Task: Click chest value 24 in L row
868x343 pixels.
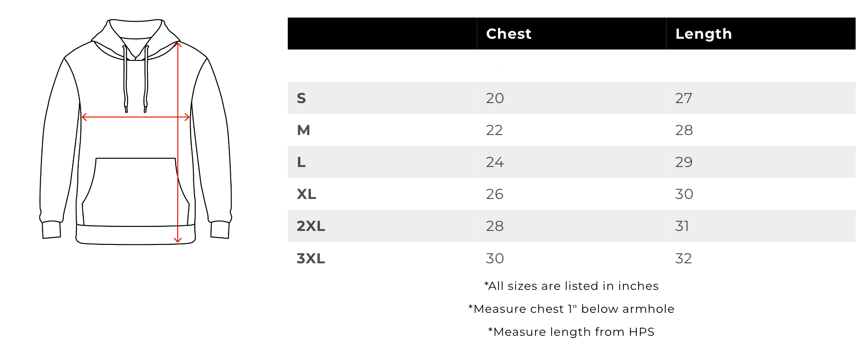Action: (x=494, y=162)
